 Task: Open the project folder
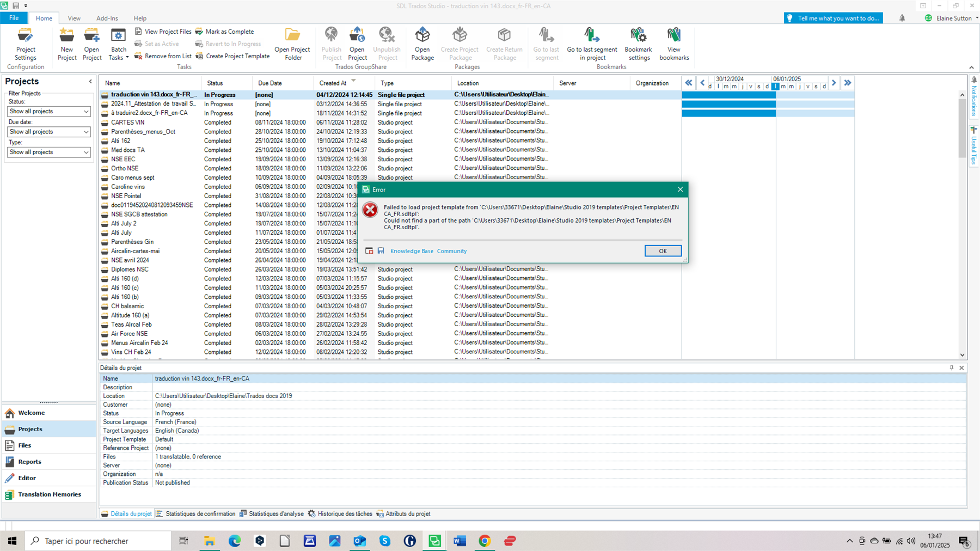coord(292,45)
